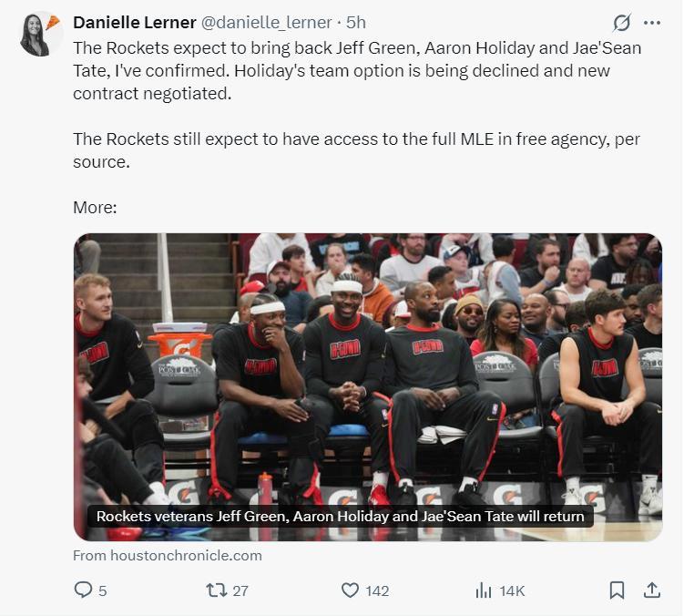Click the Grok circle-slash icon
Screen dimensions: 684x616
621,23
